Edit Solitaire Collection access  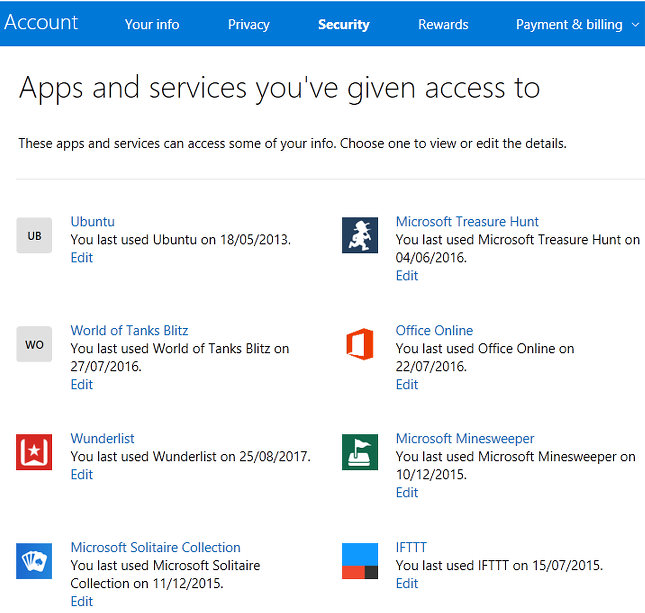coord(82,601)
